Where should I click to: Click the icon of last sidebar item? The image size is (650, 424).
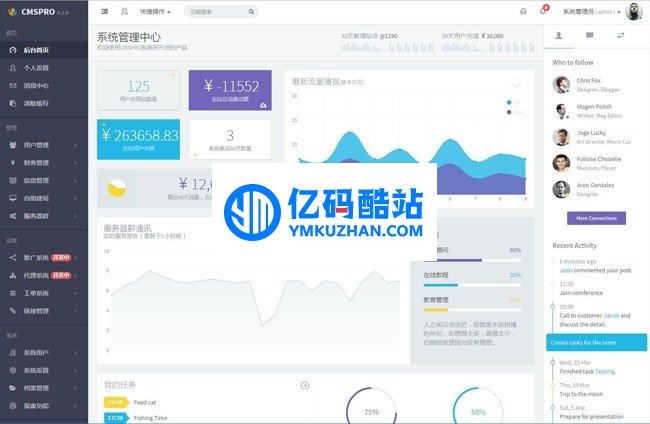[x=13, y=406]
